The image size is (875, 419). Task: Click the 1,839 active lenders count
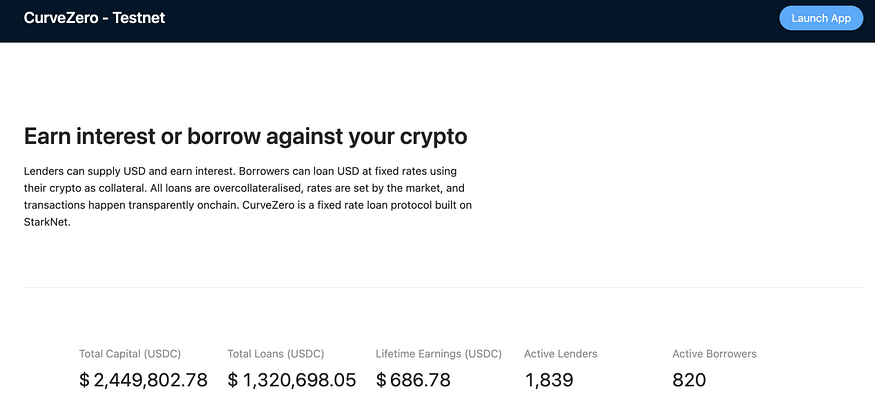tap(549, 380)
